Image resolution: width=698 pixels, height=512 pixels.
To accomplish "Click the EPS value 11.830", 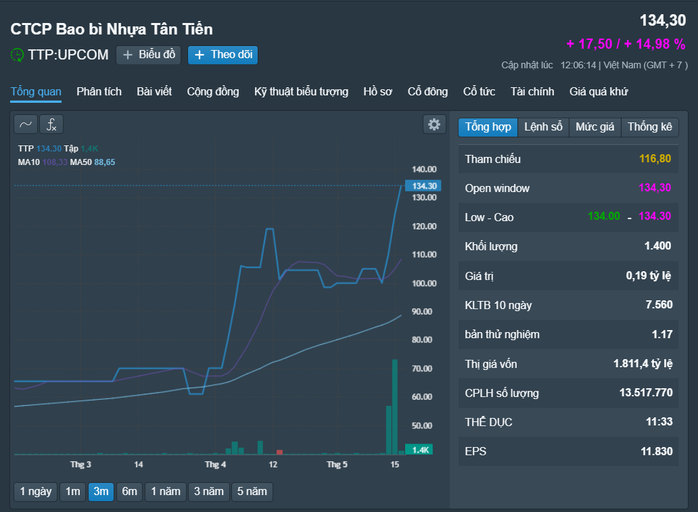I will pyautogui.click(x=657, y=451).
